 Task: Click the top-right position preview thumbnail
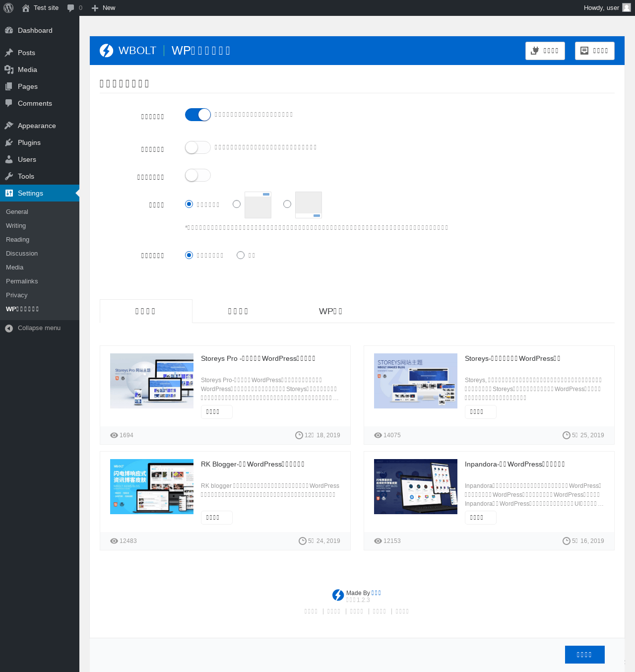(x=258, y=205)
